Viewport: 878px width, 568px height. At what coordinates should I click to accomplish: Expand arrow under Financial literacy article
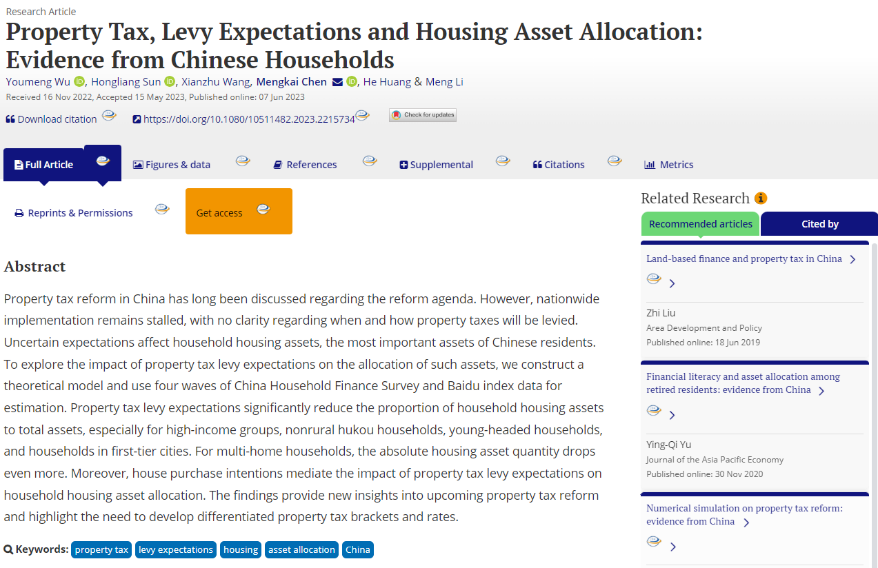(672, 415)
